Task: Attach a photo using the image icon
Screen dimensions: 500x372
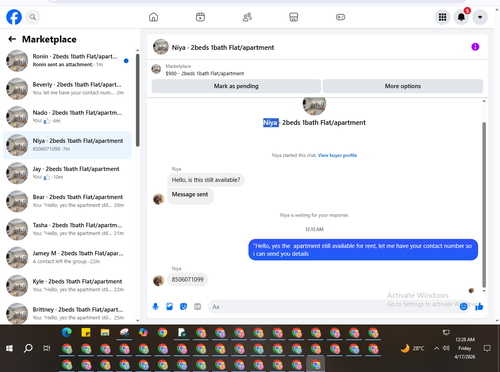Action: coord(169,306)
